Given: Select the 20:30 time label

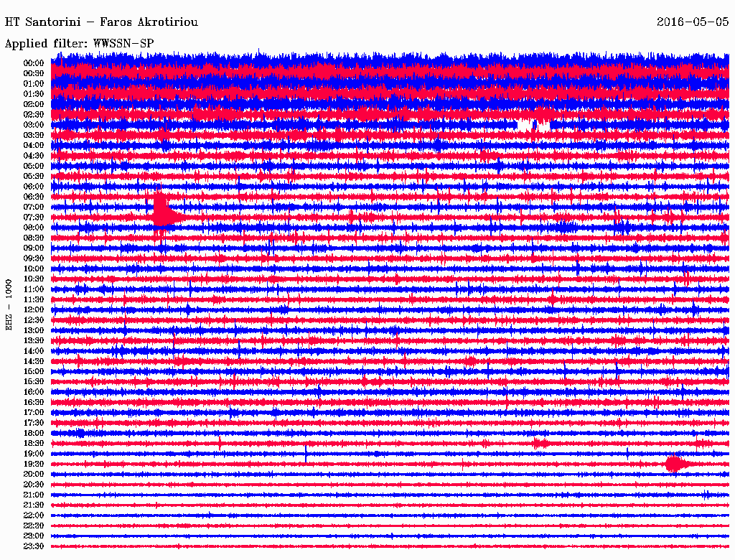Looking at the screenshot, I should click(x=34, y=485).
